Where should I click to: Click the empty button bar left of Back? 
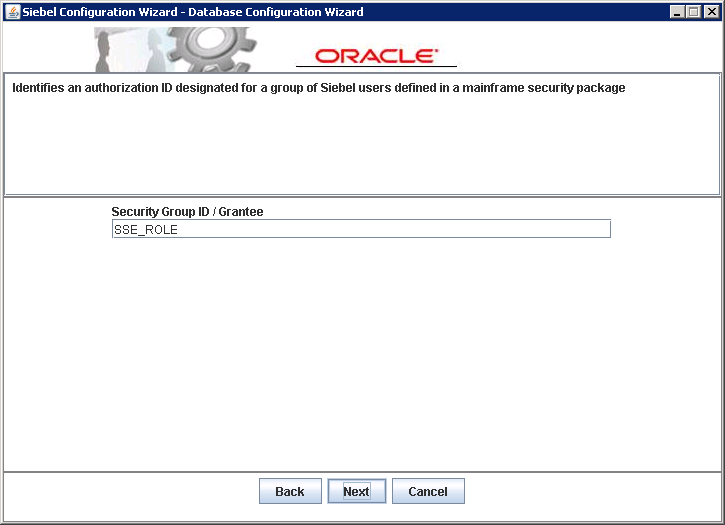130,491
